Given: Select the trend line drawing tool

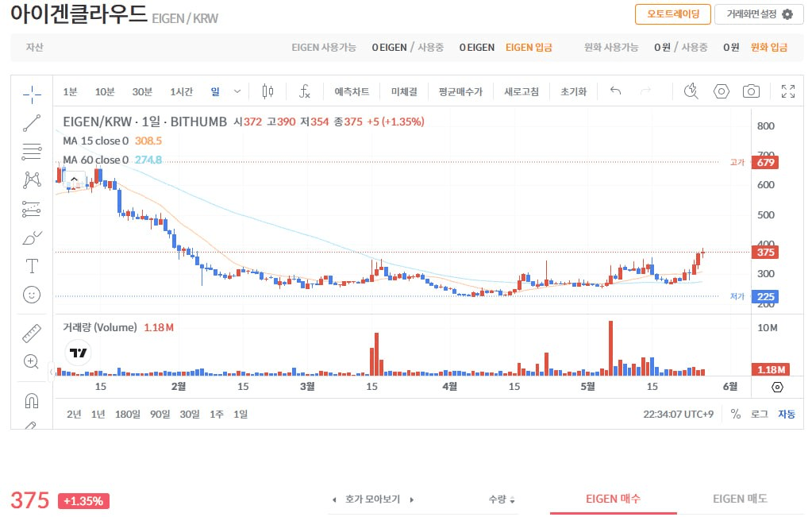Looking at the screenshot, I should (32, 123).
